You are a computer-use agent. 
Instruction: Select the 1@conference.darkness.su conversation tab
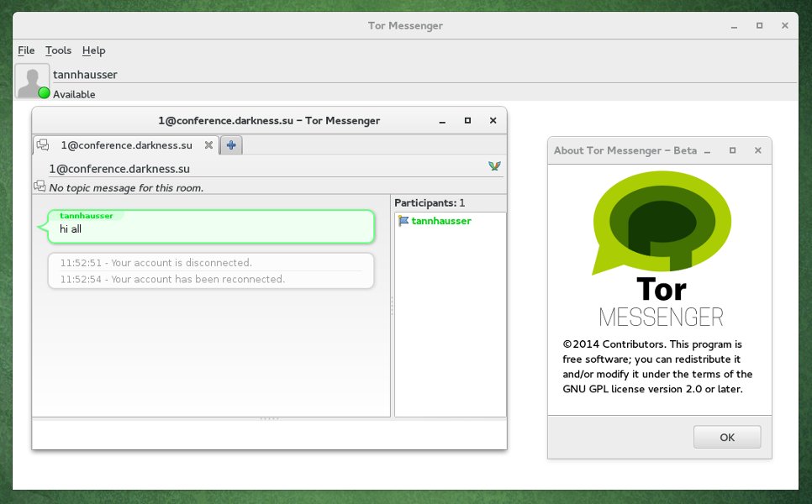tap(126, 145)
